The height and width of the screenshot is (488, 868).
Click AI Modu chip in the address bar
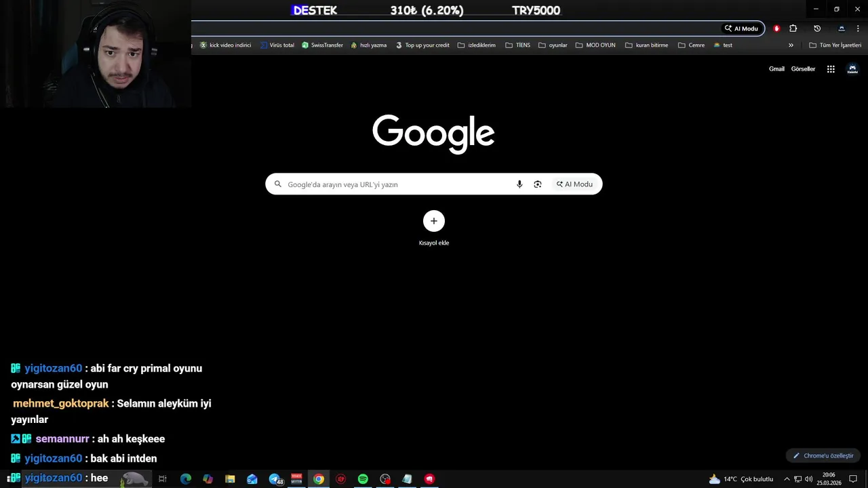click(x=741, y=28)
